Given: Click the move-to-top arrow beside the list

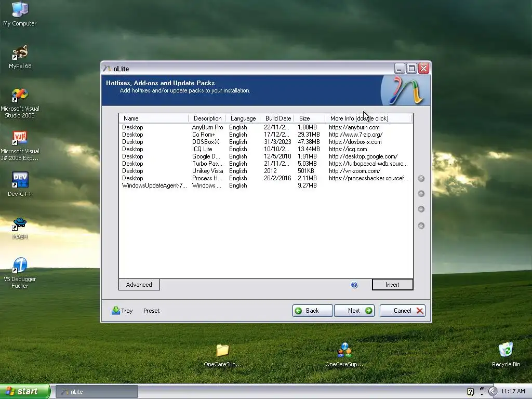Looking at the screenshot, I should click(421, 179).
